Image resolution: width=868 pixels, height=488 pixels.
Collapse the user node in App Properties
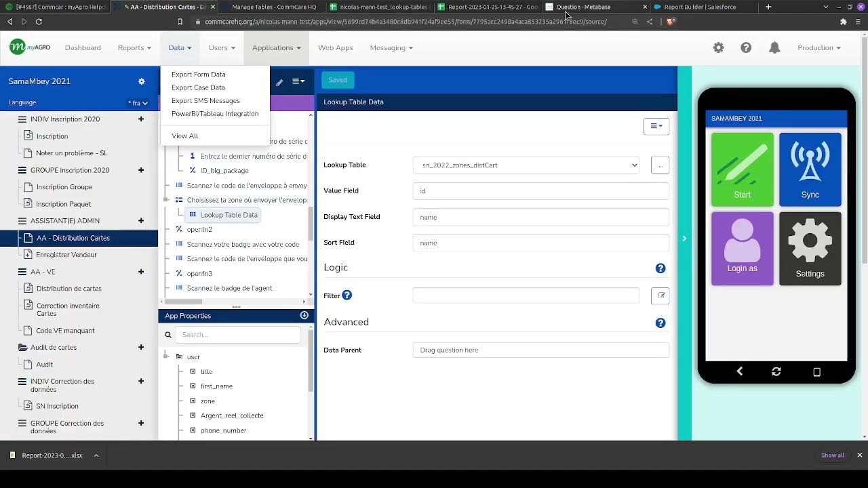(167, 357)
